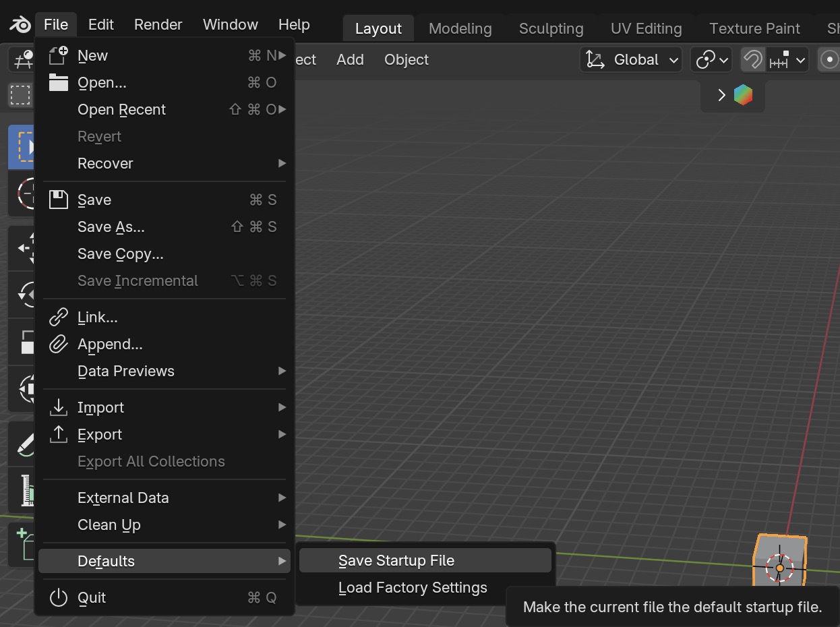The width and height of the screenshot is (840, 627).
Task: Close the open File menu
Action: click(x=56, y=25)
